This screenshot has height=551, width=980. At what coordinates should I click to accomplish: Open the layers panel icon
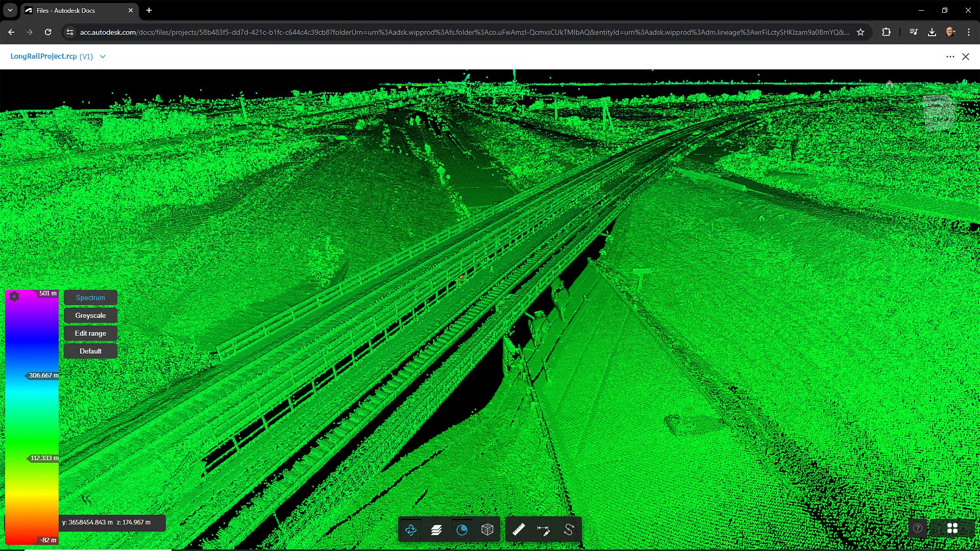click(436, 530)
